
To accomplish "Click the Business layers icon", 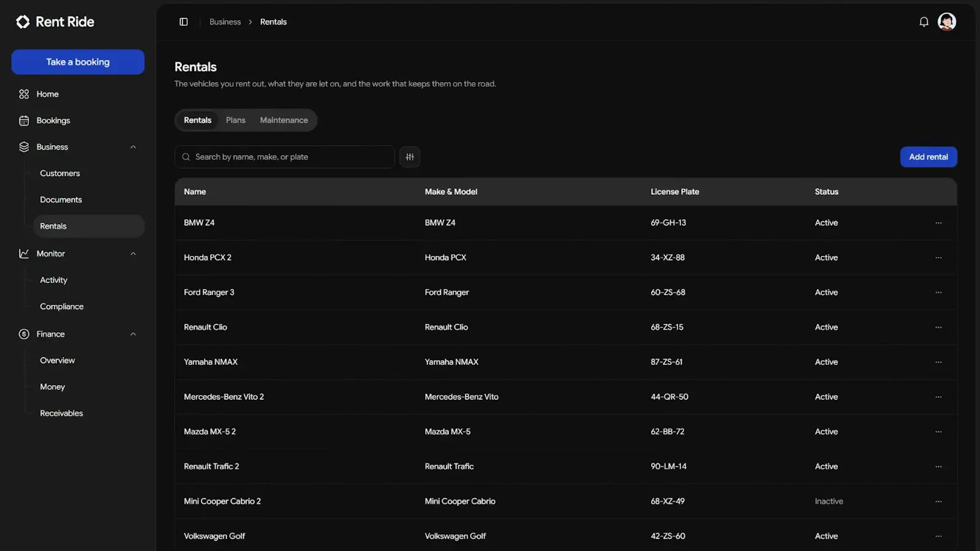I will (24, 147).
